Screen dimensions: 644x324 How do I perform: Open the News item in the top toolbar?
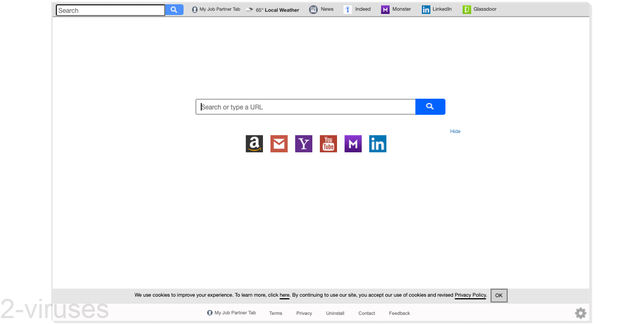pos(321,9)
